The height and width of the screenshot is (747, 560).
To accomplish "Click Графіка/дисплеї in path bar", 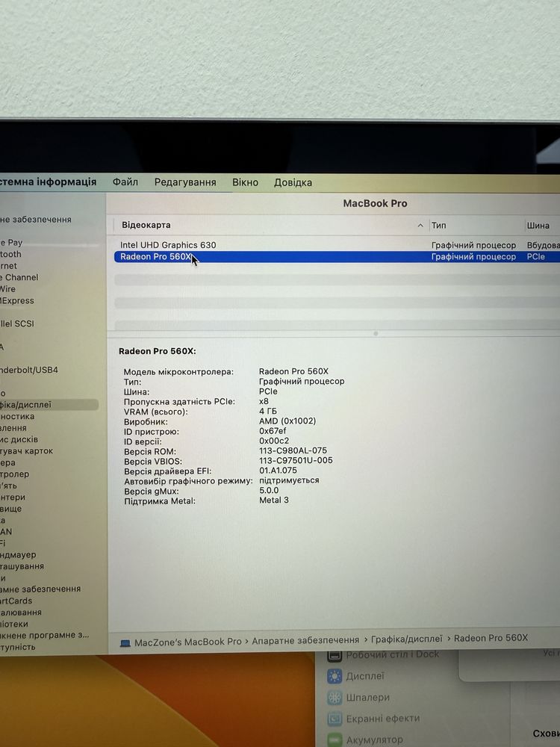I will (x=407, y=639).
